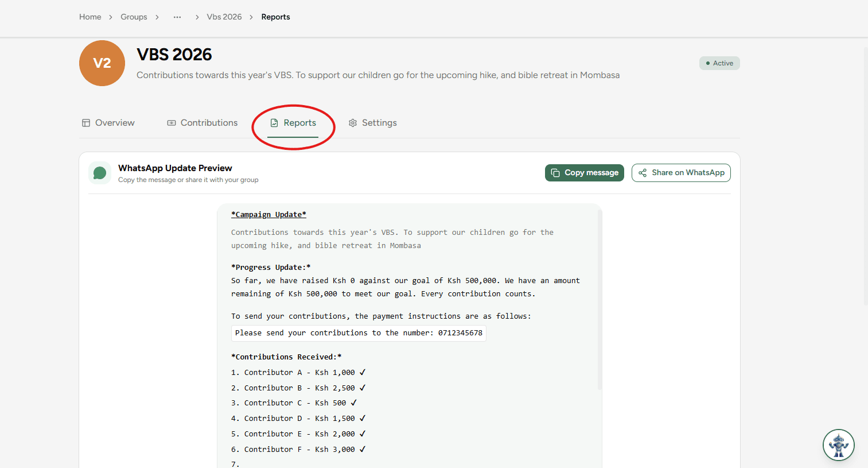The image size is (868, 468).
Task: Expand the breadcrumb ellipsis menu
Action: coord(177,17)
